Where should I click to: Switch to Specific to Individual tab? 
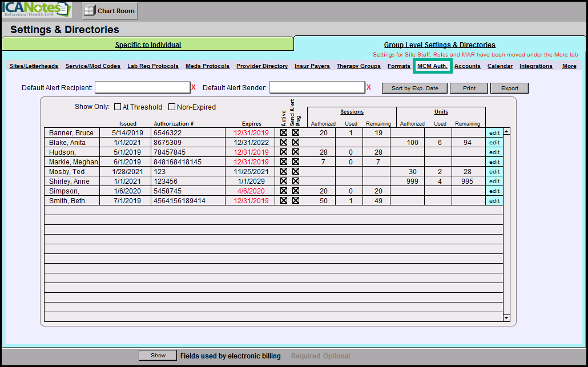(148, 45)
